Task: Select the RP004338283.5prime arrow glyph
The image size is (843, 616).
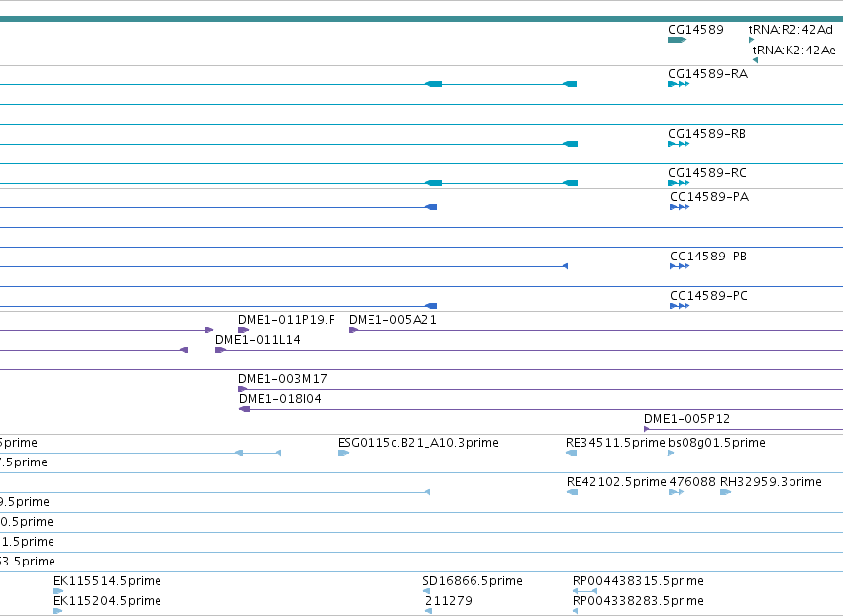Action: coord(576,611)
